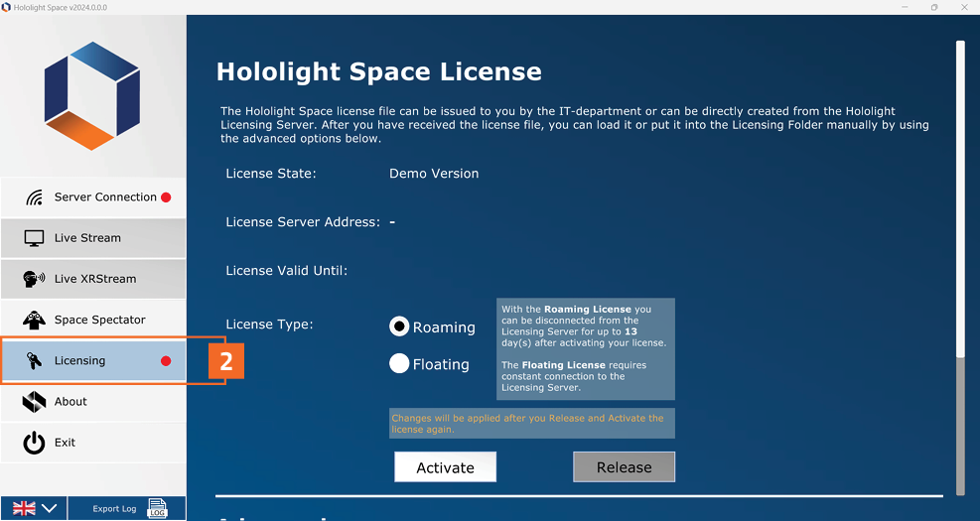Viewport: 980px width, 521px height.
Task: Click the About cube icon
Action: 34,402
